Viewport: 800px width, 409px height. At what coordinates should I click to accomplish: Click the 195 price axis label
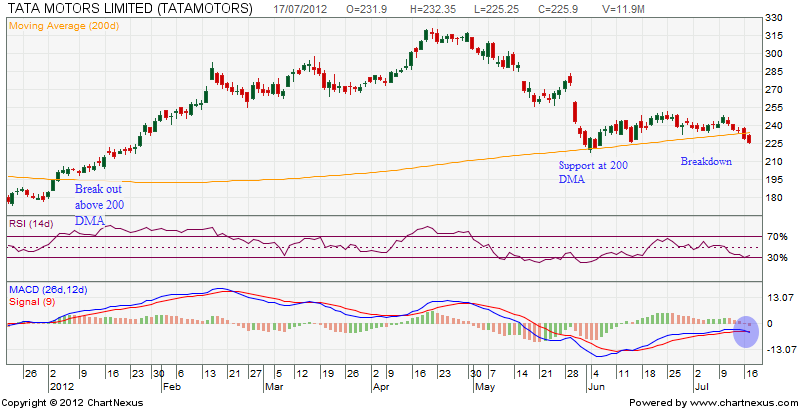pos(774,180)
